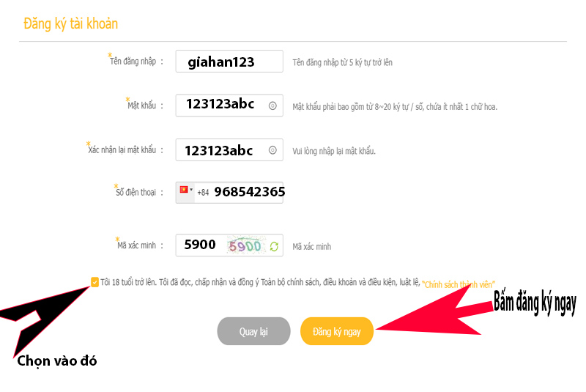Click the Vietnam flag icon

pos(184,191)
